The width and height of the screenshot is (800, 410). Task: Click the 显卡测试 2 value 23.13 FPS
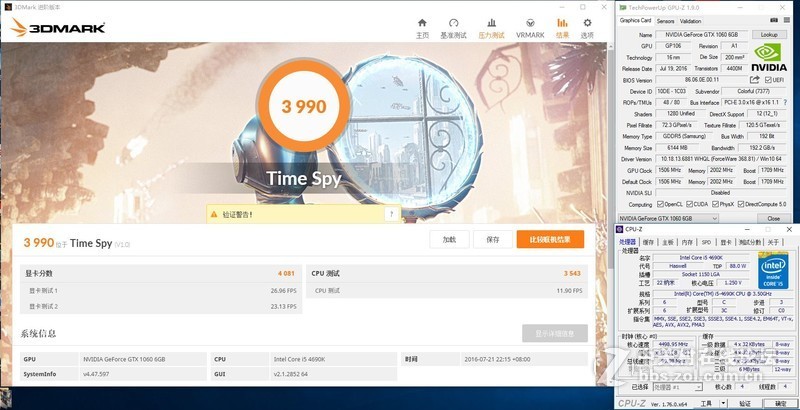[285, 306]
